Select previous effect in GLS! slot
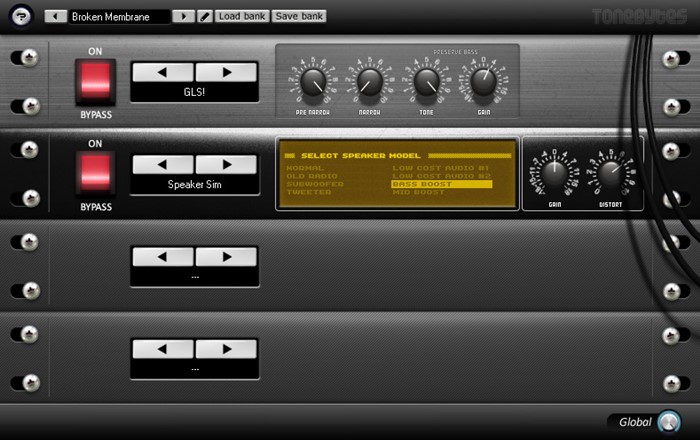 [163, 73]
